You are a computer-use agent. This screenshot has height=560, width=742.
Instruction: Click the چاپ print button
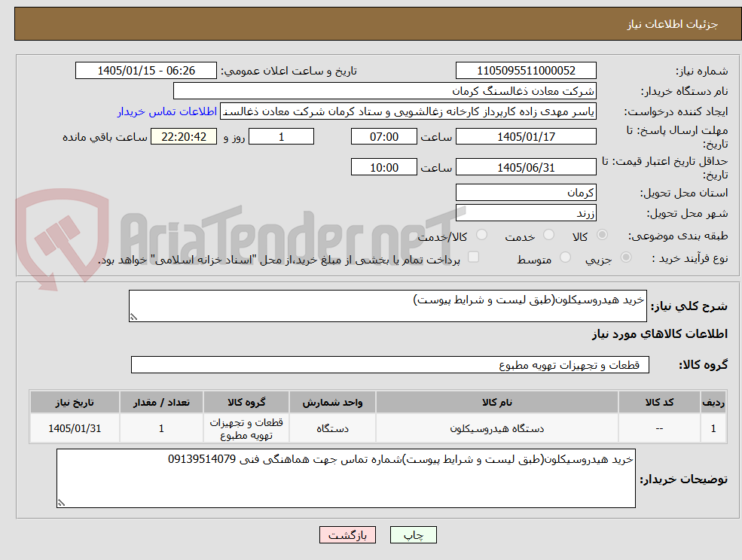pyautogui.click(x=413, y=535)
